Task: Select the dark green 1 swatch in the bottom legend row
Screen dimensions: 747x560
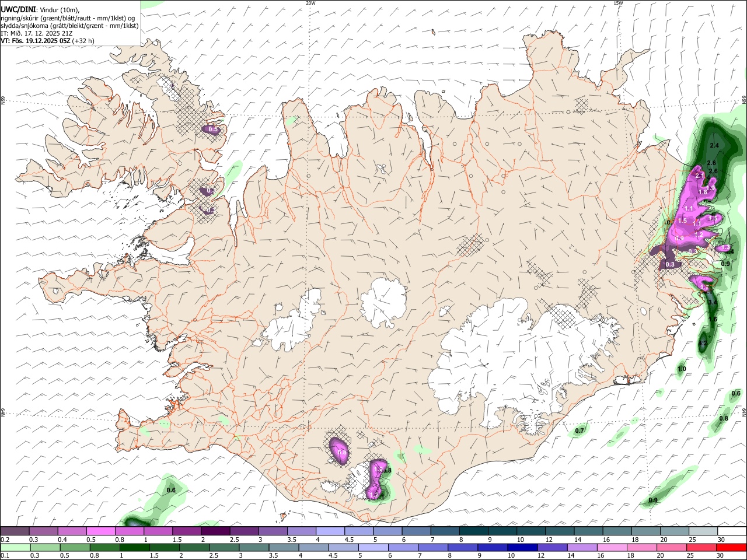Action: (x=135, y=547)
